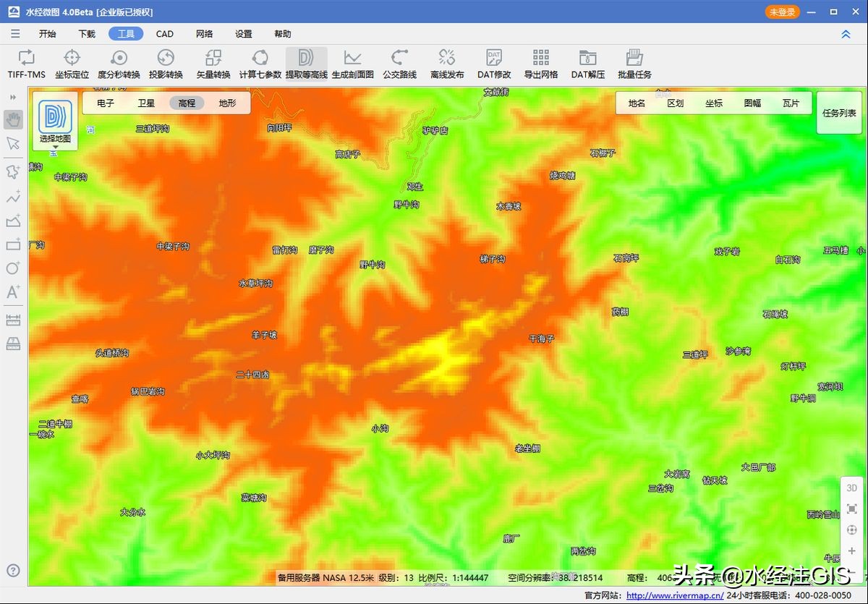
Task: Click the 坐标定位 coordinate locate icon
Action: 72,64
